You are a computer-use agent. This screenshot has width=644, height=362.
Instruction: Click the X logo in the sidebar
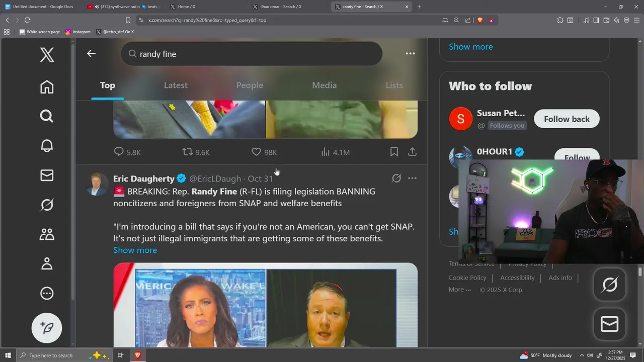[47, 55]
